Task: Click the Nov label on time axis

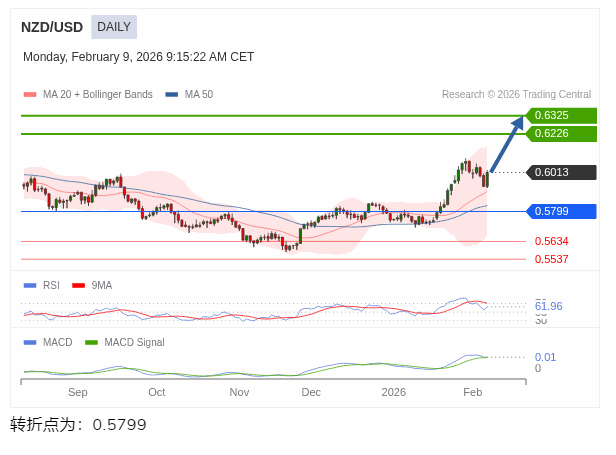Action: 239,392
